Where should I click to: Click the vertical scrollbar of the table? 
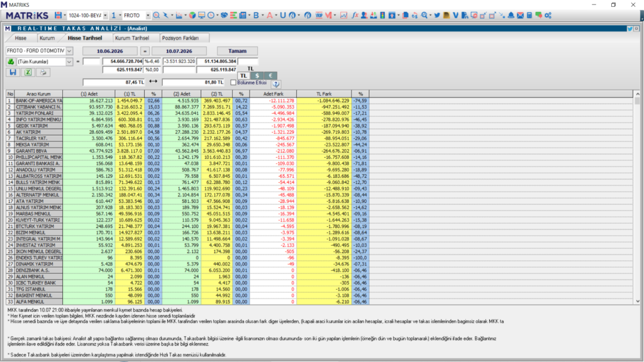[637, 197]
